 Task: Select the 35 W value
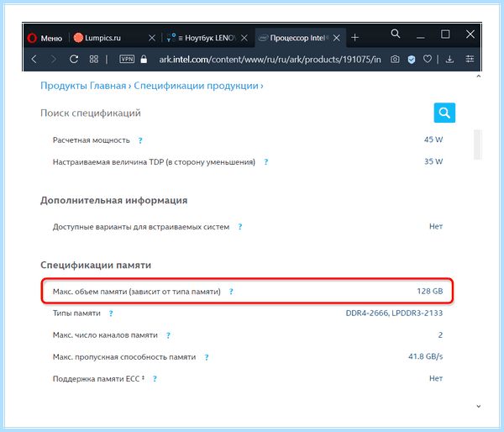click(x=433, y=161)
